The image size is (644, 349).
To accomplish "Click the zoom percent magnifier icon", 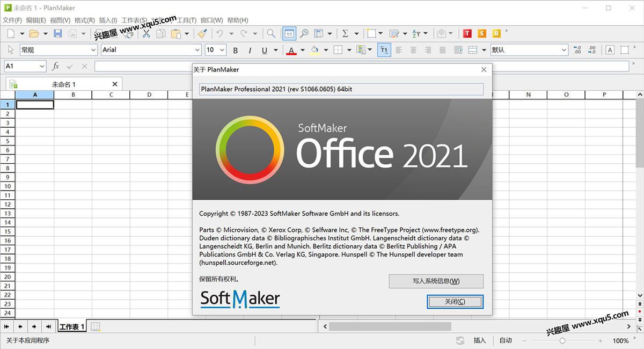I will (304, 33).
